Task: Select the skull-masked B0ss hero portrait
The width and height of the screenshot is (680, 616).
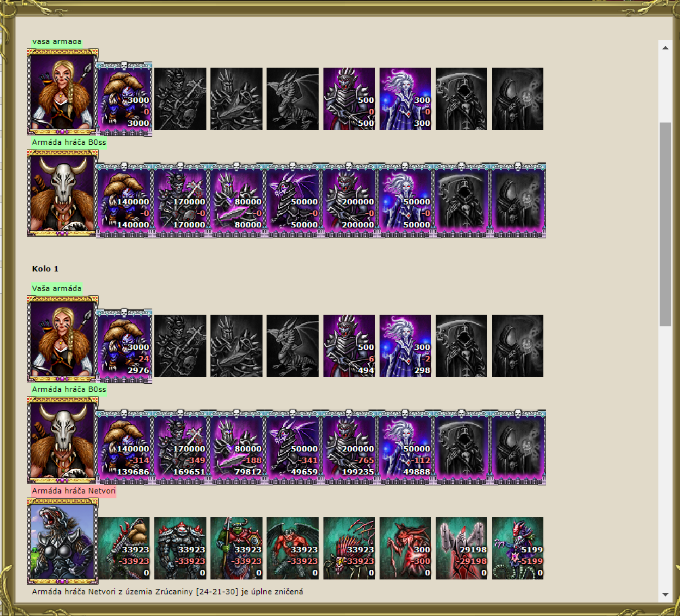Action: tap(62, 194)
